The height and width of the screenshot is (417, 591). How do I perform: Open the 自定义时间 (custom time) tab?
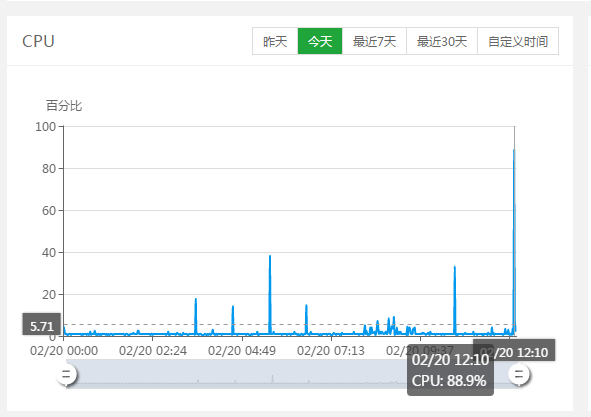pyautogui.click(x=518, y=41)
